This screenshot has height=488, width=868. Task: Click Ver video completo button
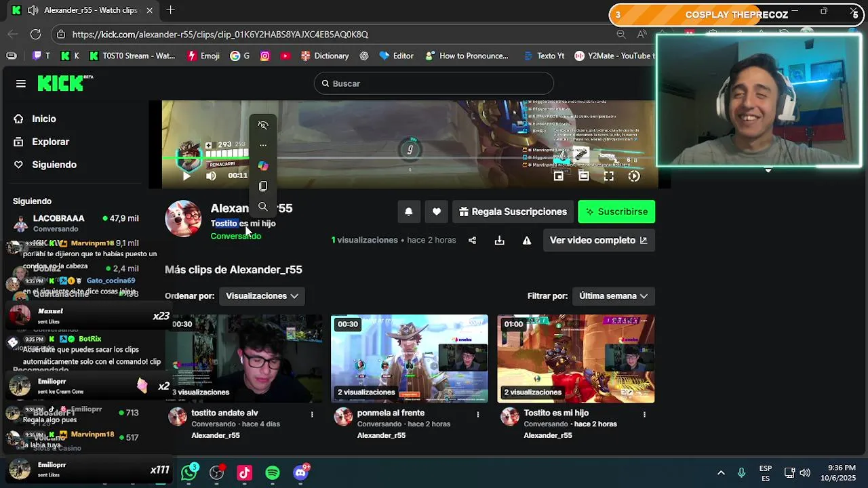pos(599,240)
